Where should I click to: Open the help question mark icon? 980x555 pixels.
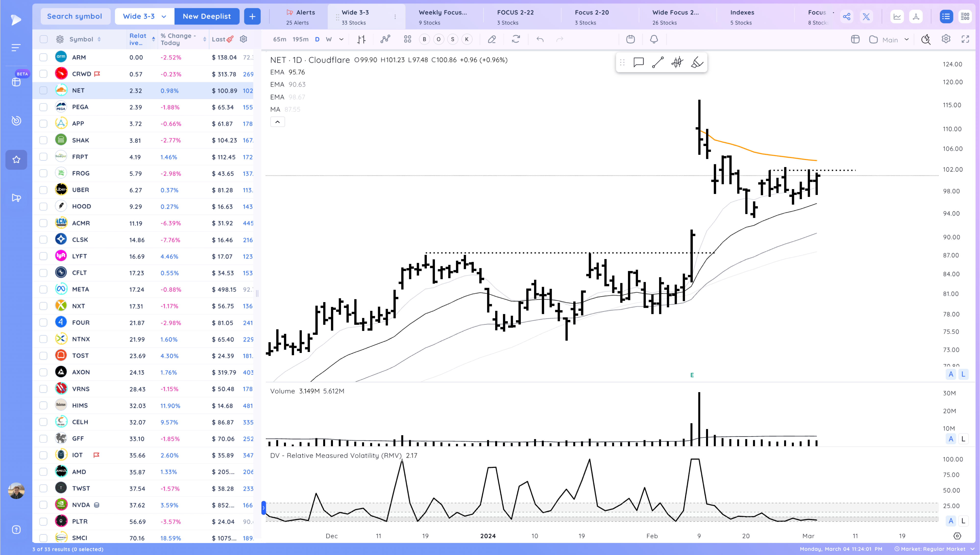click(x=16, y=530)
